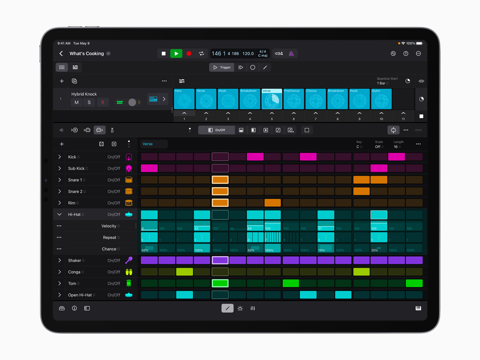Open the track header more options ellipsis
The image size is (480, 360).
(x=164, y=81)
